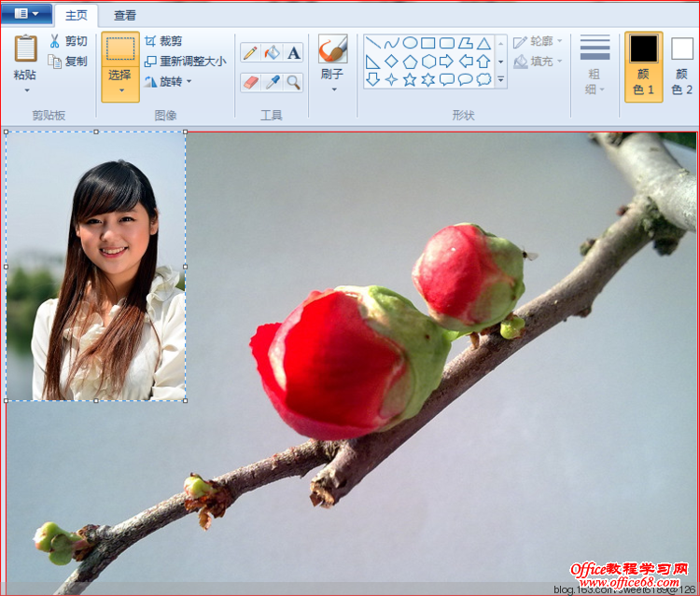Click the Resize (重新调整大小) button

coord(185,62)
